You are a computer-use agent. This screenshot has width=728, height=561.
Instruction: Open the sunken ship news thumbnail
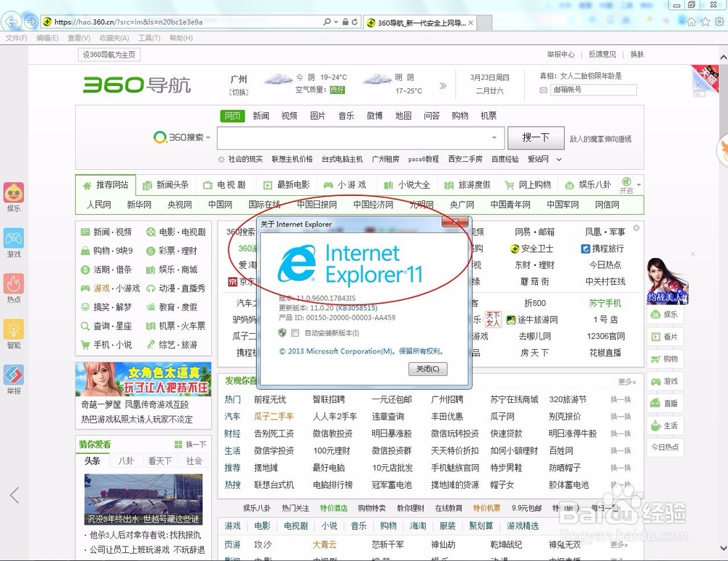[x=143, y=499]
